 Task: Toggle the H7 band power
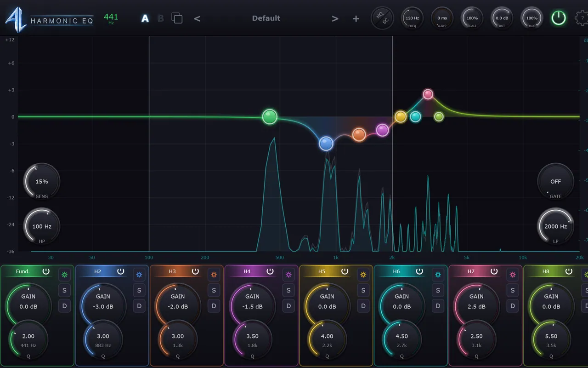[494, 271]
